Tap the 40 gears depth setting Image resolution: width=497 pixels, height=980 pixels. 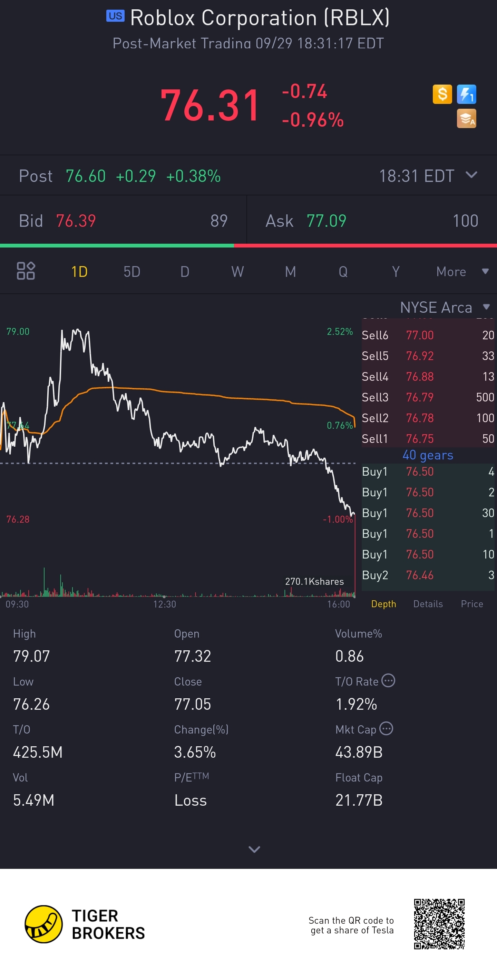(x=428, y=455)
